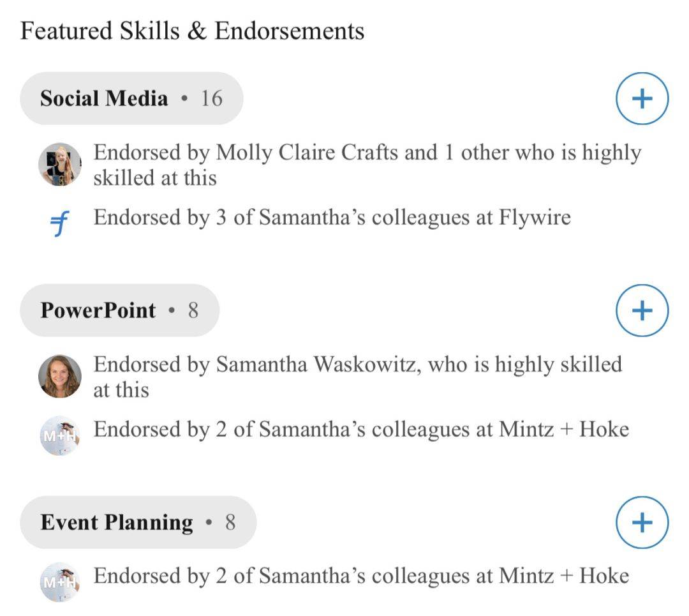Open Molly Claire Crafts profile photo
Screen dimensions: 689x616
pos(60,165)
